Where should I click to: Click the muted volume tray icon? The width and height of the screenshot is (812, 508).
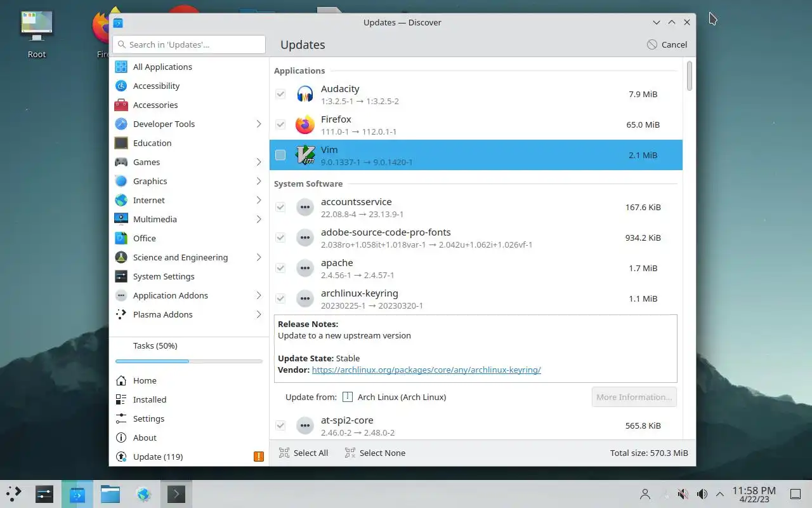(x=683, y=494)
